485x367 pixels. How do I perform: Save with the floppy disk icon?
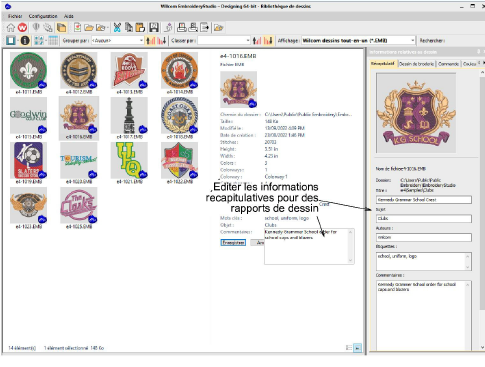[x=154, y=28]
